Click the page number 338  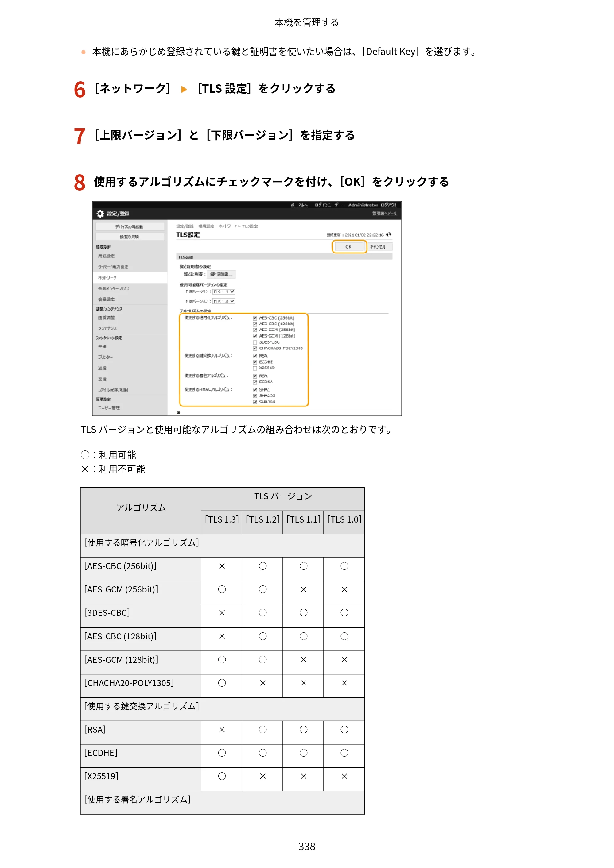click(307, 847)
